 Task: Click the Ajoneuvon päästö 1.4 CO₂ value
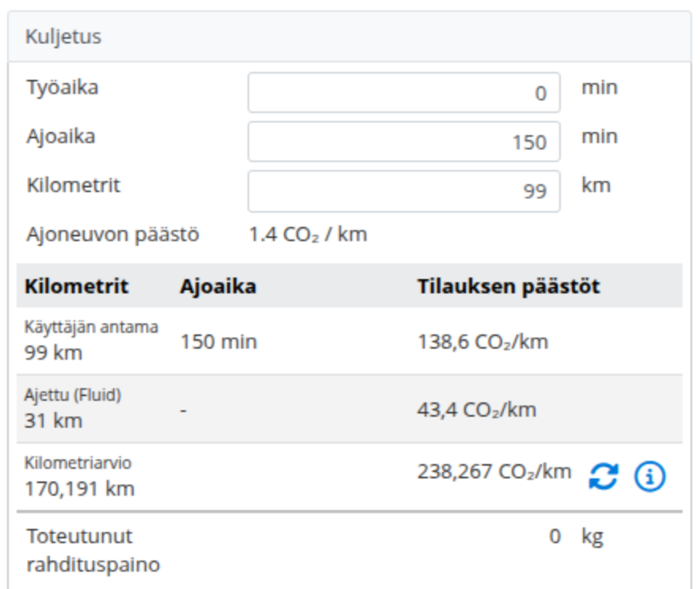pyautogui.click(x=308, y=235)
